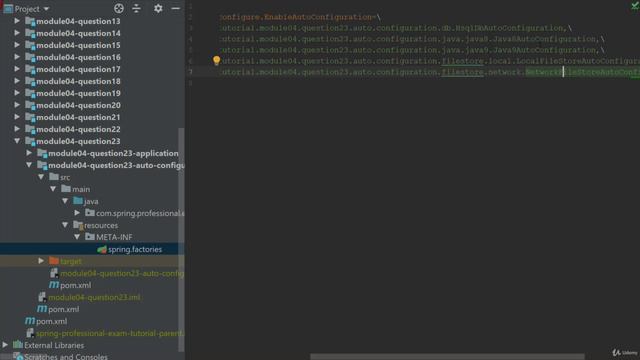Select module04-question22 tree item
640x360 pixels.
tap(78, 129)
